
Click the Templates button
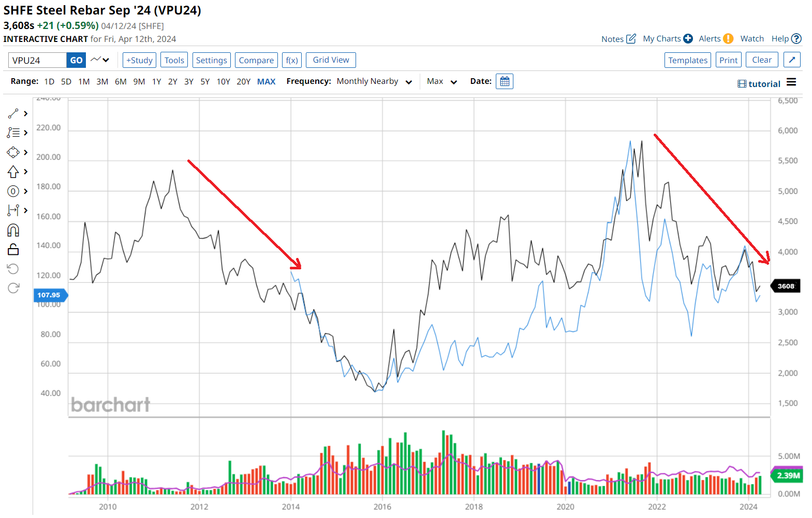click(687, 60)
